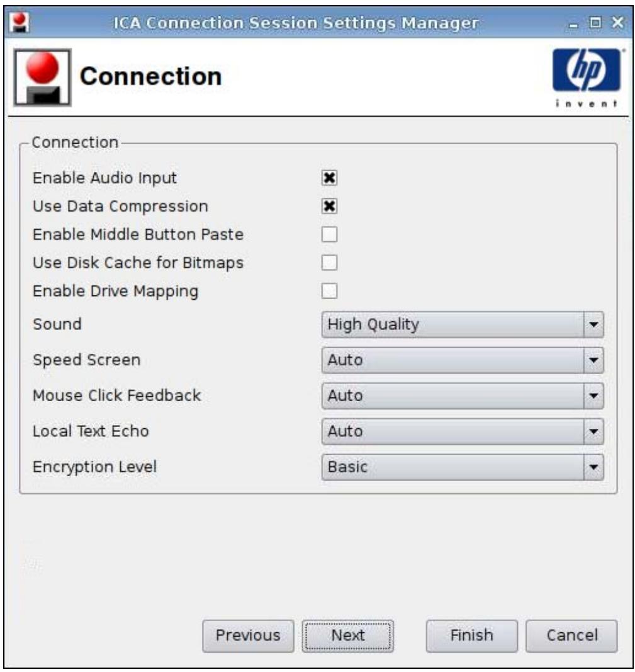Image resolution: width=635 pixels, height=672 pixels.
Task: Click the window title 'ICA Connection Session Settings Manager'
Action: click(295, 23)
